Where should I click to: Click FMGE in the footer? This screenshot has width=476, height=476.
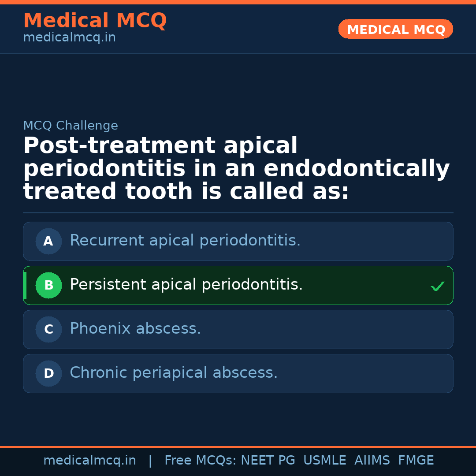(416, 461)
